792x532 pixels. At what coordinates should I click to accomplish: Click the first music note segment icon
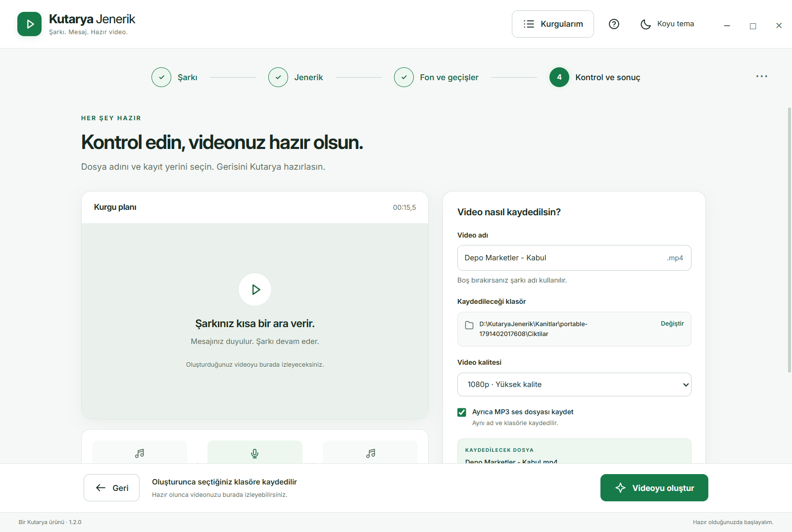[x=140, y=453]
